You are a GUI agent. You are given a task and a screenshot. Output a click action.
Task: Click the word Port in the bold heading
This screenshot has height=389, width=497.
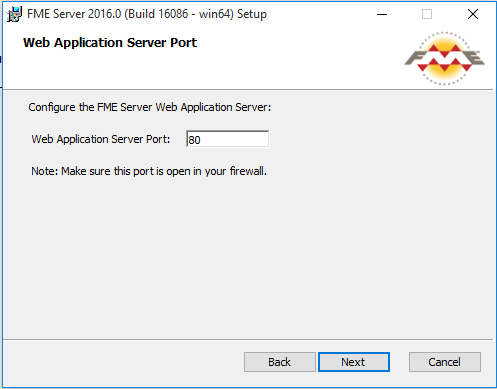click(184, 43)
